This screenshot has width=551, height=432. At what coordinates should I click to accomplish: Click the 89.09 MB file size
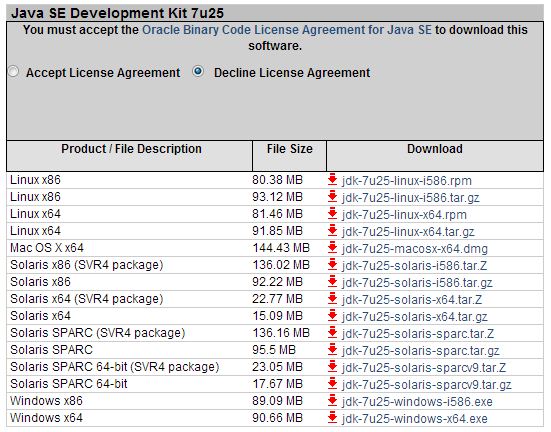[277, 401]
